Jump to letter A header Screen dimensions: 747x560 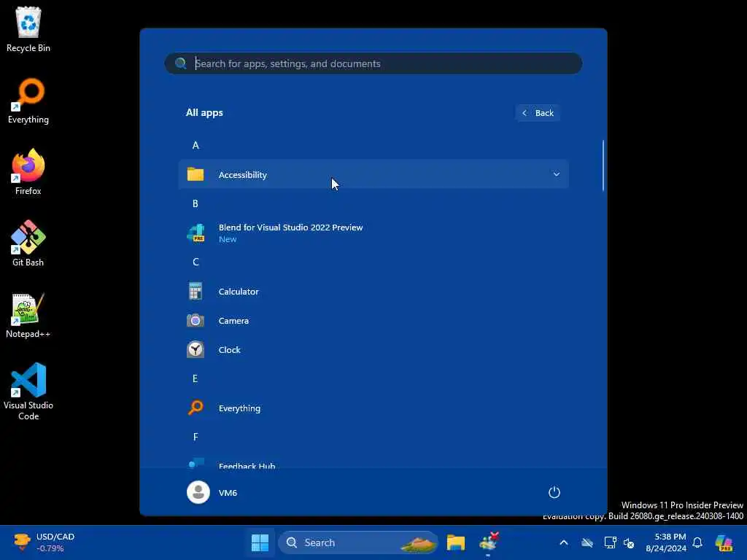(x=196, y=145)
